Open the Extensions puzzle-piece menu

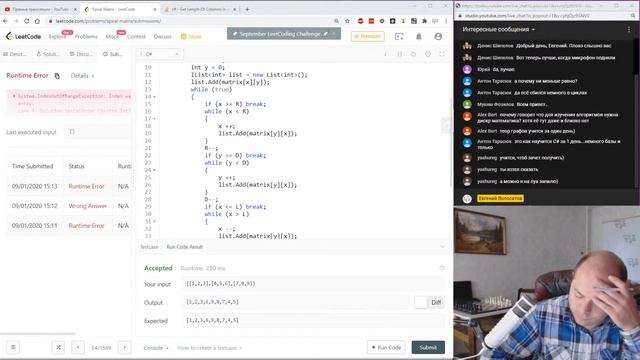(424, 21)
